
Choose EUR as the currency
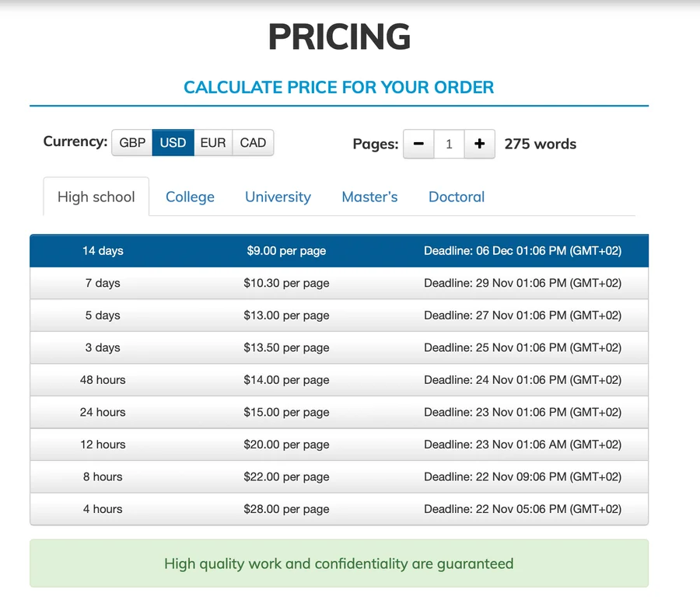tap(213, 143)
